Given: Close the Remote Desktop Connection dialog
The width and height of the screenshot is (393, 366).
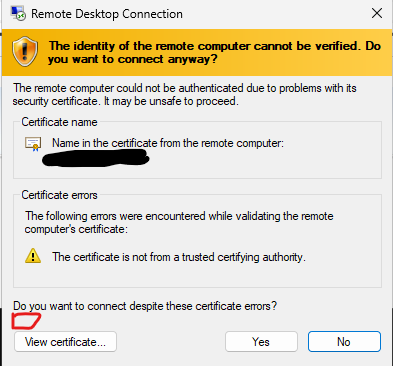Looking at the screenshot, I should [x=377, y=13].
